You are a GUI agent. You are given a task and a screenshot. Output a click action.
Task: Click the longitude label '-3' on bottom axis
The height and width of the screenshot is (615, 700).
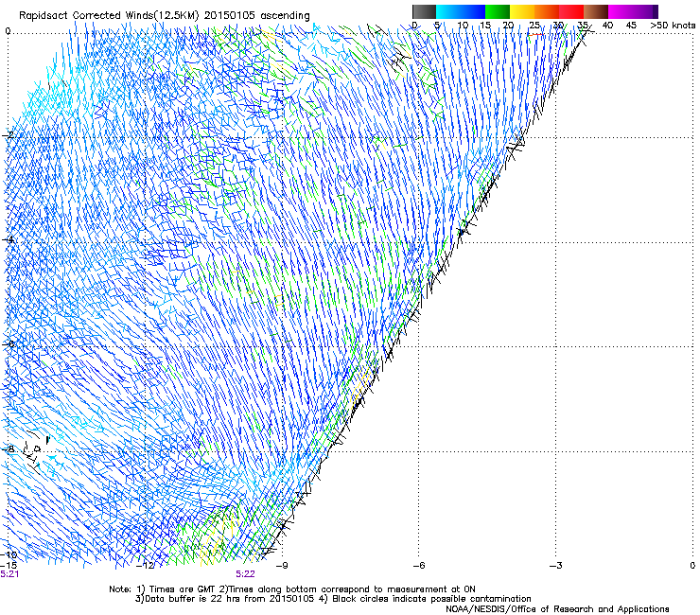point(556,566)
